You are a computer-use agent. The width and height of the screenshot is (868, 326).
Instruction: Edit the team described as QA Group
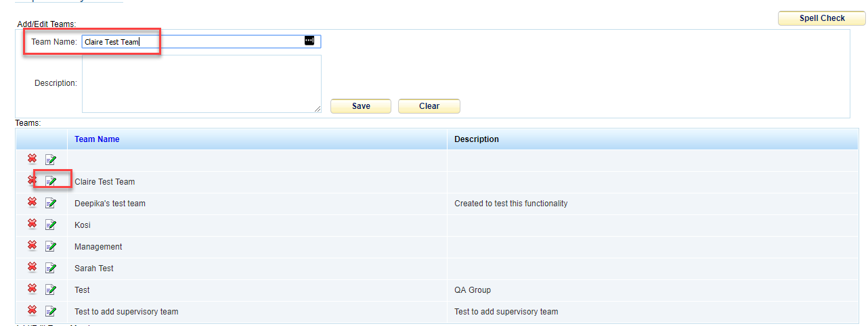[51, 289]
